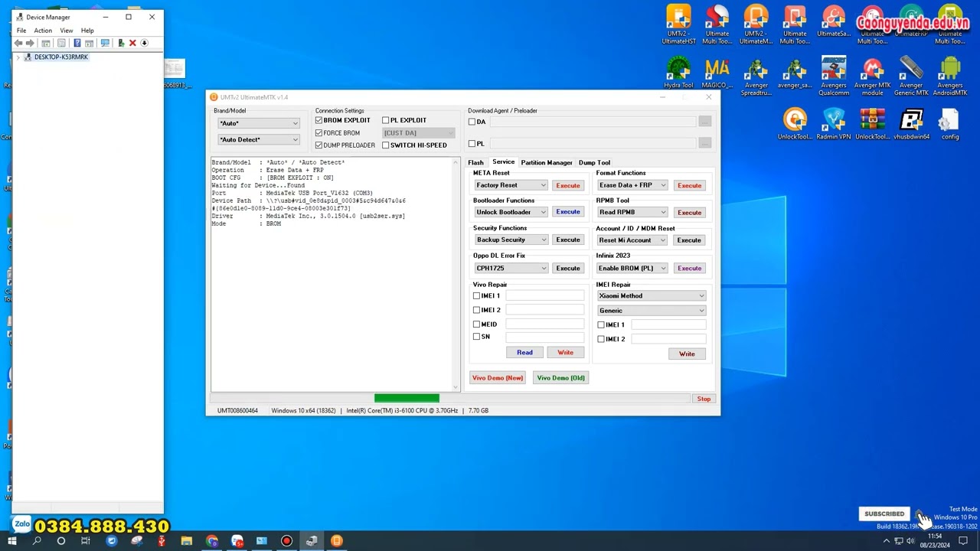Open the Action menu in Device Manager
This screenshot has height=551, width=980.
[43, 31]
